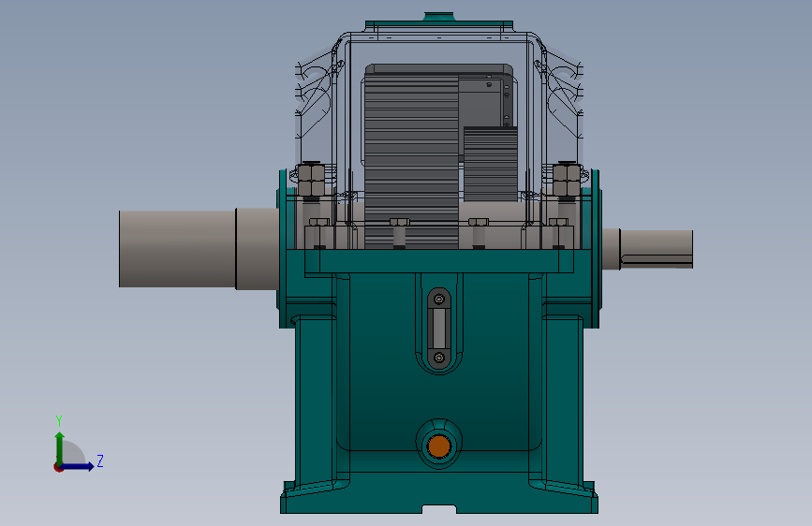
Task: Select the lower screw on the sight gauge
Action: tap(439, 358)
